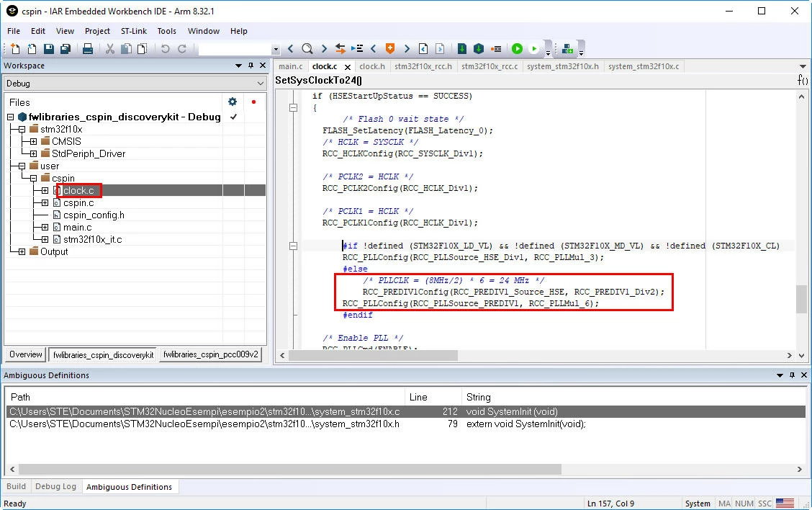Click the Find magnifier icon in toolbar
Image resolution: width=812 pixels, height=510 pixels.
click(307, 49)
